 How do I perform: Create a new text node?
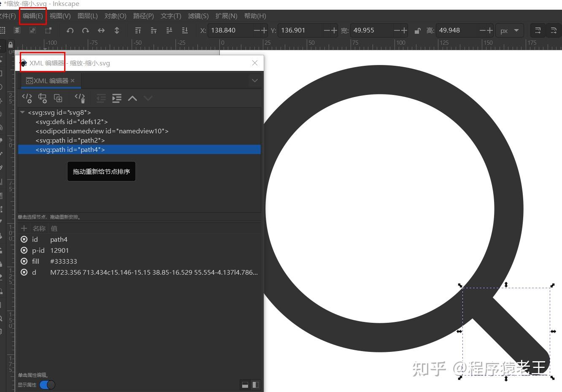42,98
